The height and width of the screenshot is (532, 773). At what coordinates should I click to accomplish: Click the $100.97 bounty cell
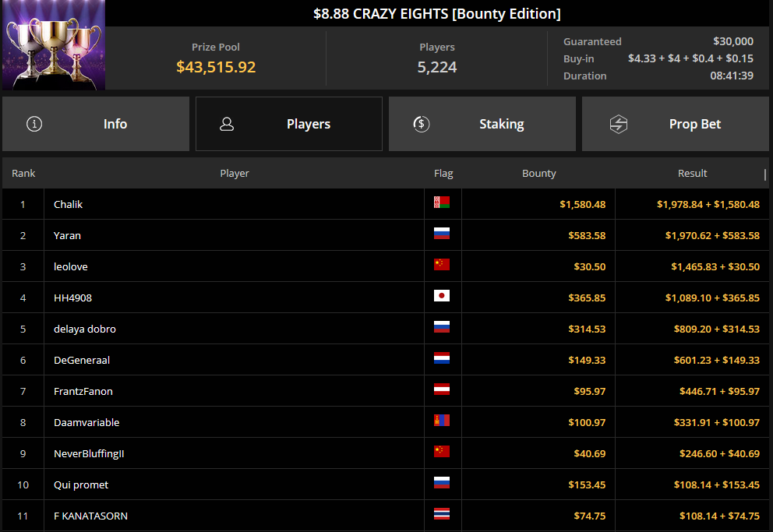tap(587, 423)
